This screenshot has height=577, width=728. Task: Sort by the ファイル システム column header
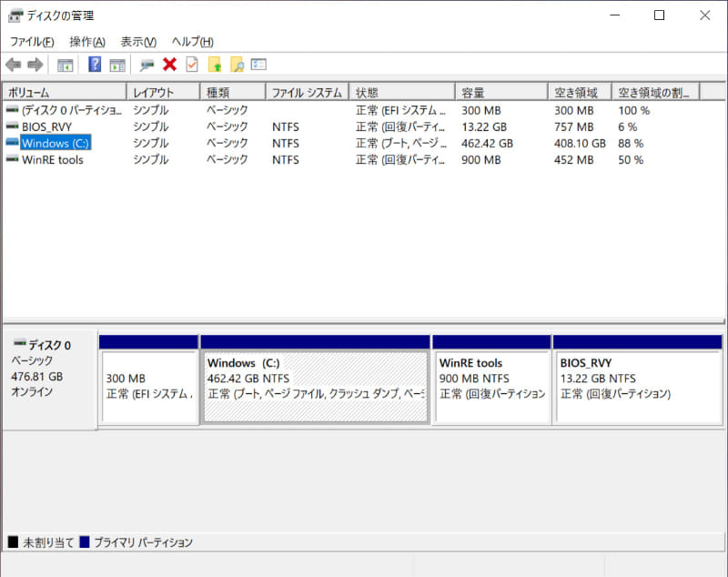pos(308,93)
